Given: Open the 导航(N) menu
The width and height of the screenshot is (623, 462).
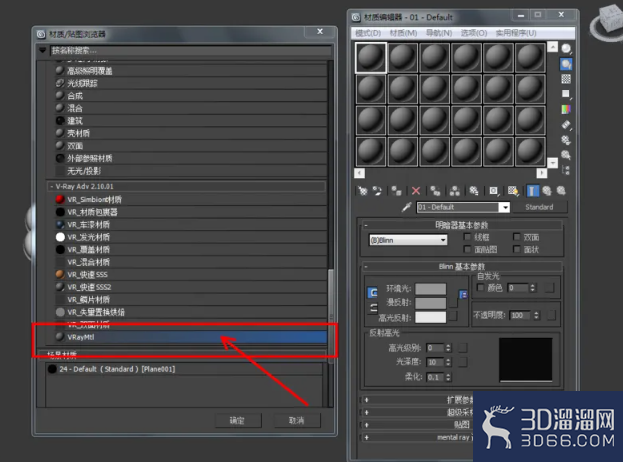Looking at the screenshot, I should 439,33.
